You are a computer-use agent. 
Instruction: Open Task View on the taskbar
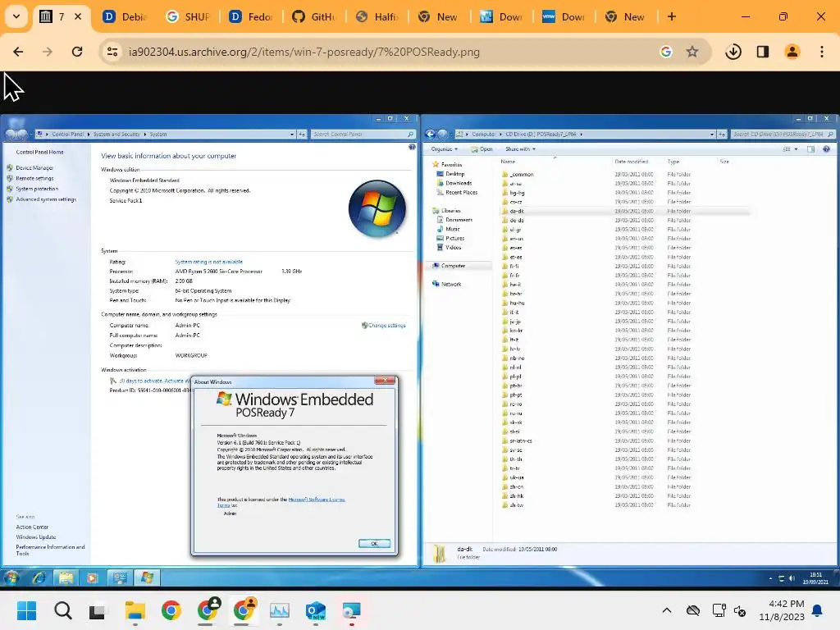(x=98, y=610)
